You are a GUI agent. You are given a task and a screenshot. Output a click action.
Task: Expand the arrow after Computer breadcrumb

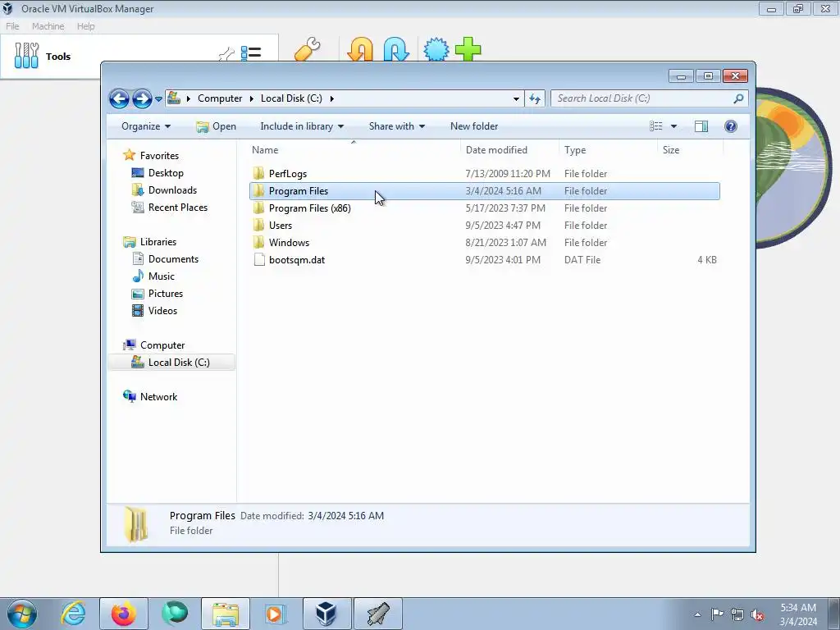[251, 98]
